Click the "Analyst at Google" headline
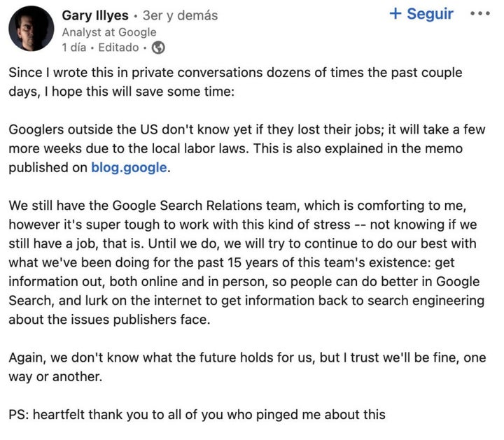 [x=109, y=32]
